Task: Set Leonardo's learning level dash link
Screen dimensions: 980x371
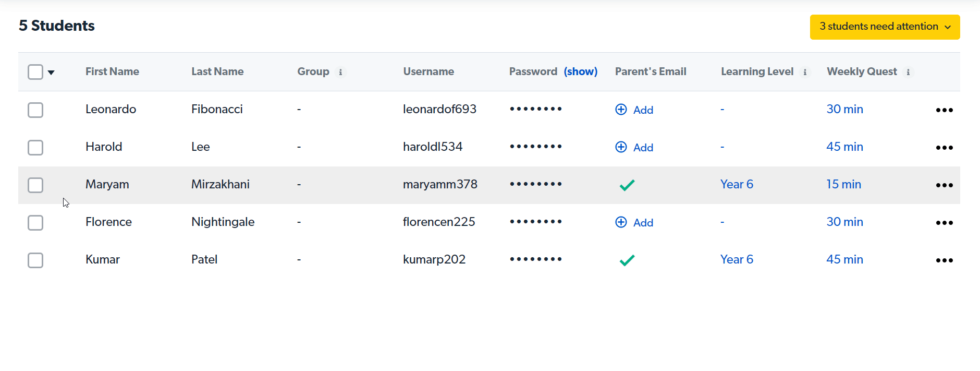Action: coord(722,110)
